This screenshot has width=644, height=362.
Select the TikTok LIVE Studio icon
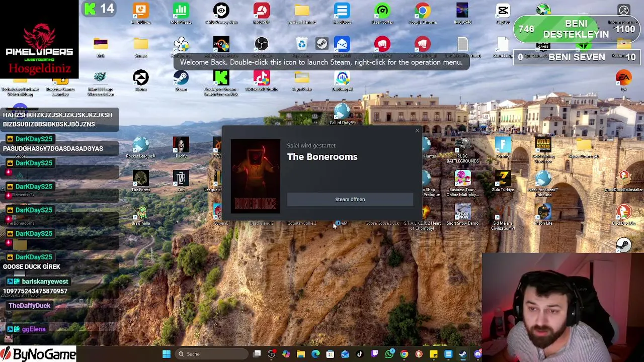pos(261,81)
